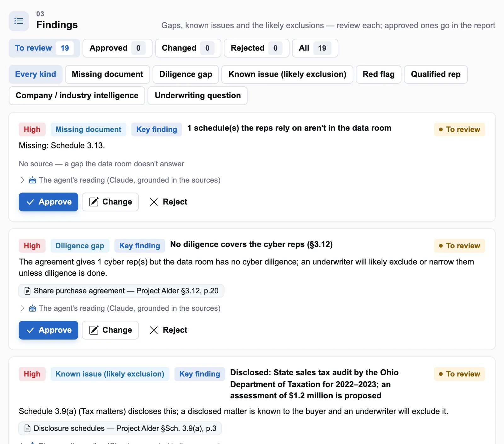Expand agent's reading for cyber reps finding
Image resolution: width=504 pixels, height=444 pixels.
click(x=120, y=308)
